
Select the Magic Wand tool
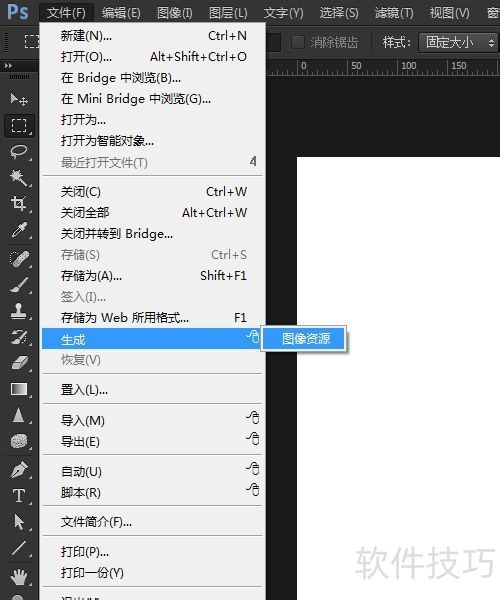[19, 177]
